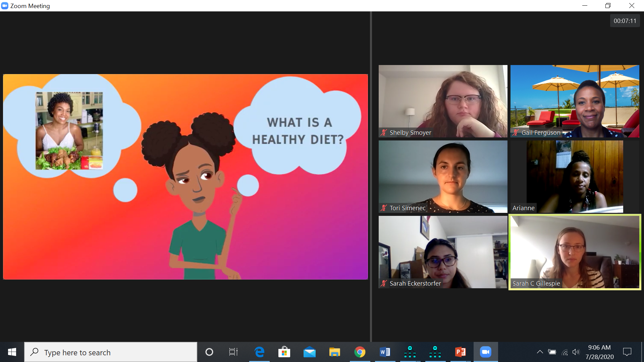The image size is (644, 362).
Task: Open Microsoft Edge from the taskbar
Action: pyautogui.click(x=259, y=352)
